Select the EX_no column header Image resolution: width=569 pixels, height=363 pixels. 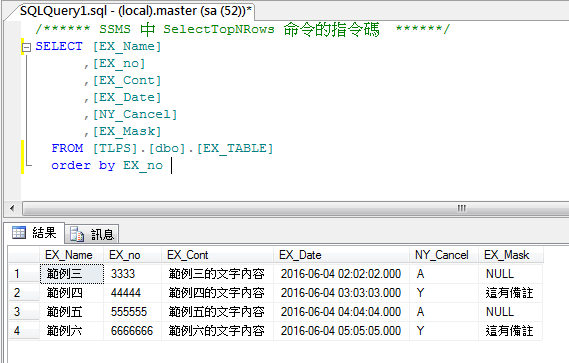[x=132, y=255]
